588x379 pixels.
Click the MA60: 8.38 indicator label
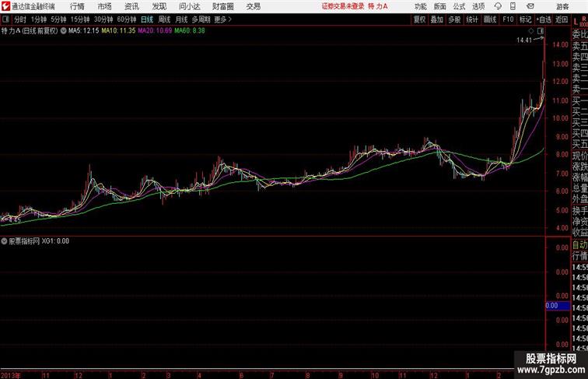click(190, 31)
